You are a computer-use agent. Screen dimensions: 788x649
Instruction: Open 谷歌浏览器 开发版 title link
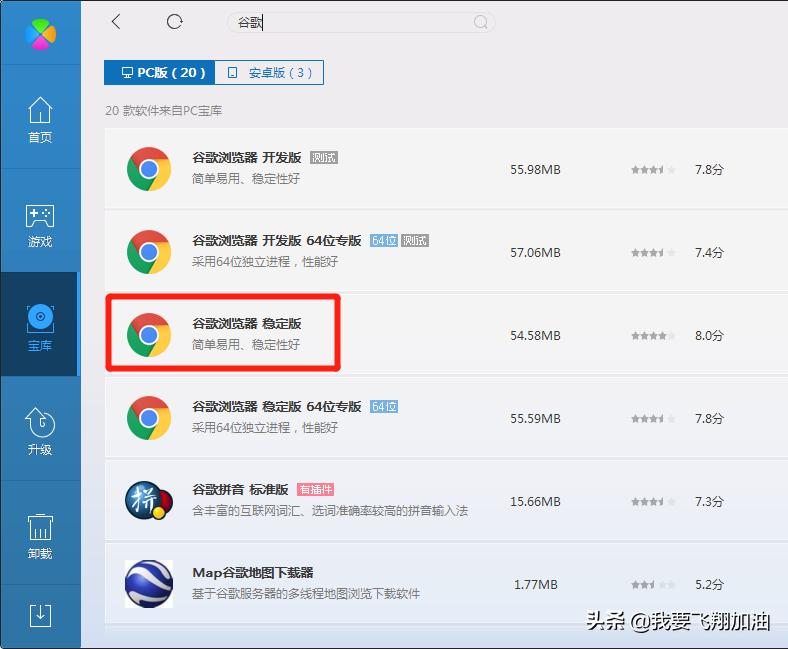(x=247, y=158)
